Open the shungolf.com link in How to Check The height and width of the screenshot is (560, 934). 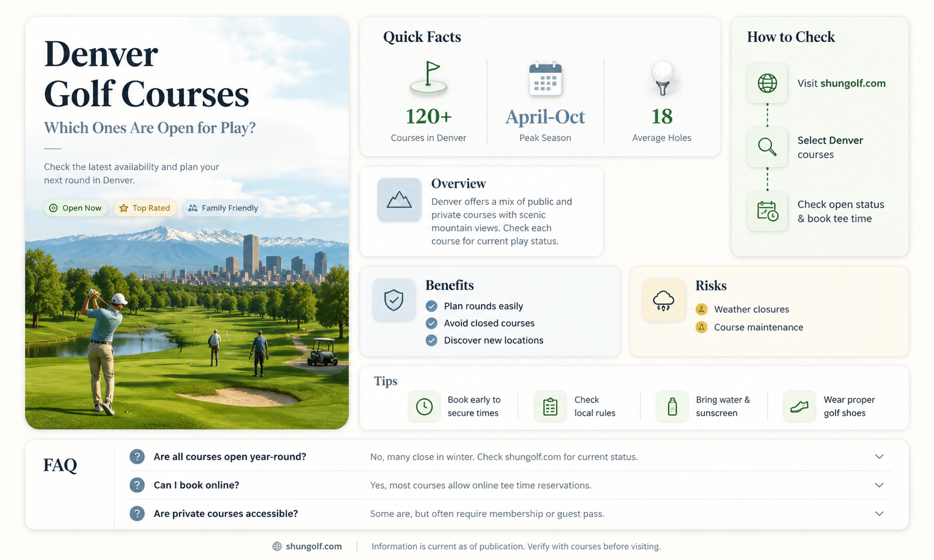tap(853, 83)
